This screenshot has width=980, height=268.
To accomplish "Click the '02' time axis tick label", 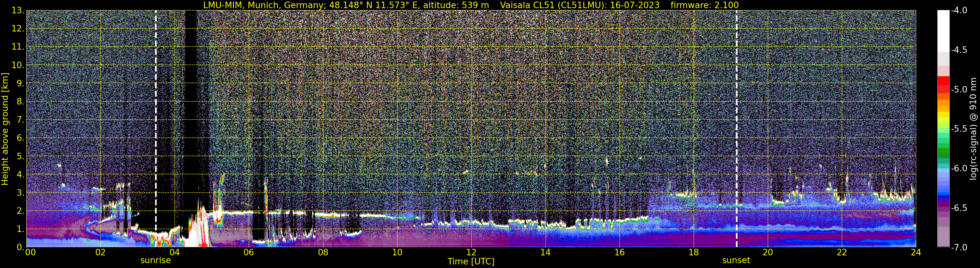I will (100, 253).
